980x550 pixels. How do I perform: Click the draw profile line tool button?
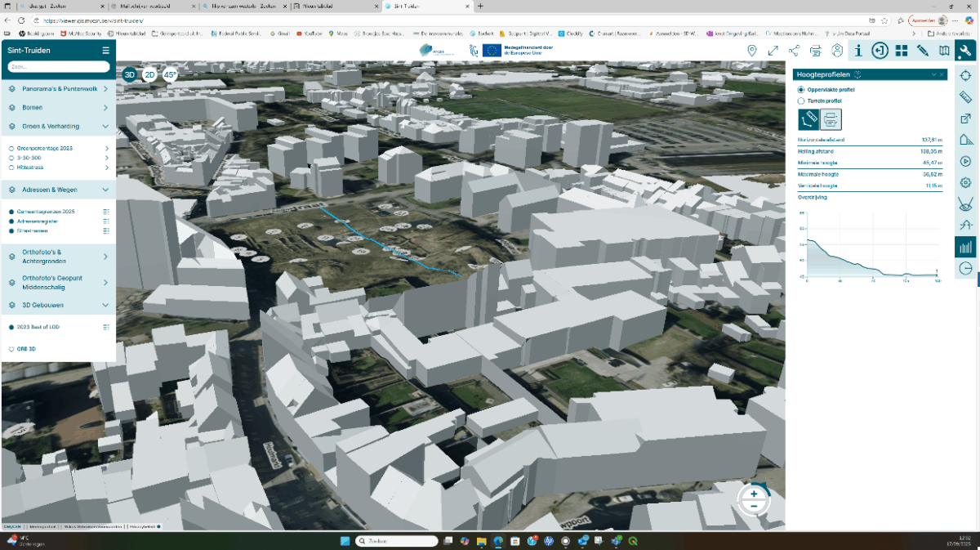pos(808,119)
